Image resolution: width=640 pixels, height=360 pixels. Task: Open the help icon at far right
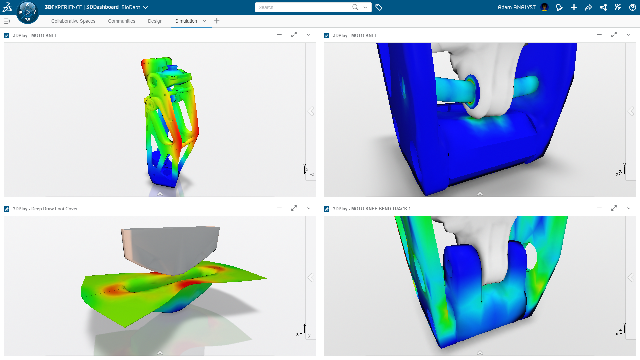coord(633,7)
